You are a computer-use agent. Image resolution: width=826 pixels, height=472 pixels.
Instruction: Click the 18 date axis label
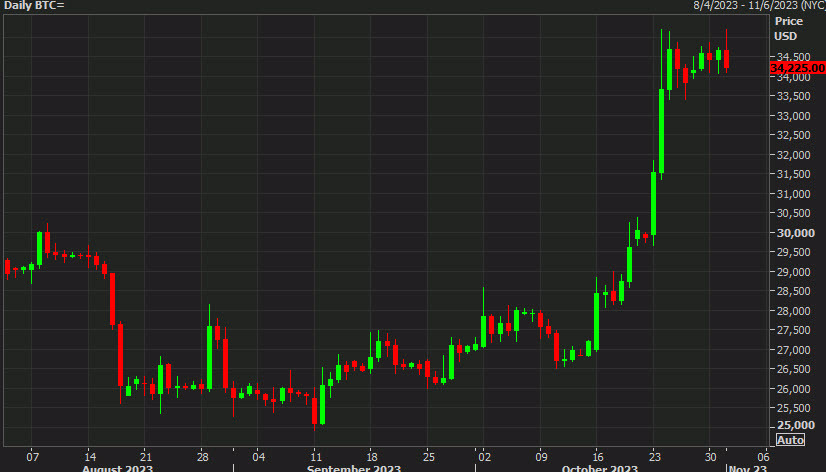click(x=372, y=457)
